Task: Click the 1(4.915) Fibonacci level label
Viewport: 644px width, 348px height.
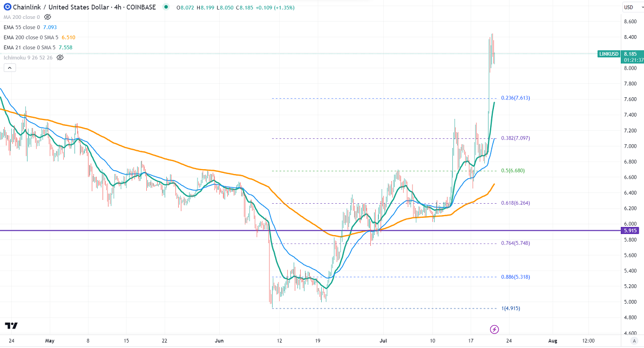Action: tap(511, 308)
